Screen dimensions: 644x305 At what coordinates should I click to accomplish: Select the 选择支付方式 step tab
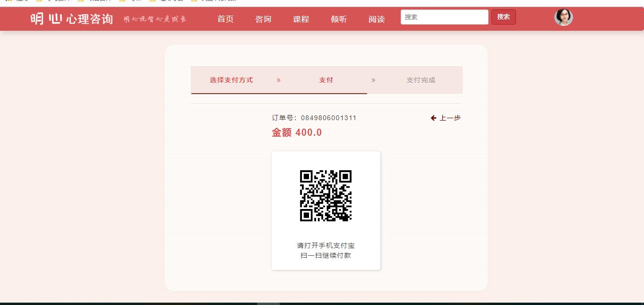click(x=232, y=80)
